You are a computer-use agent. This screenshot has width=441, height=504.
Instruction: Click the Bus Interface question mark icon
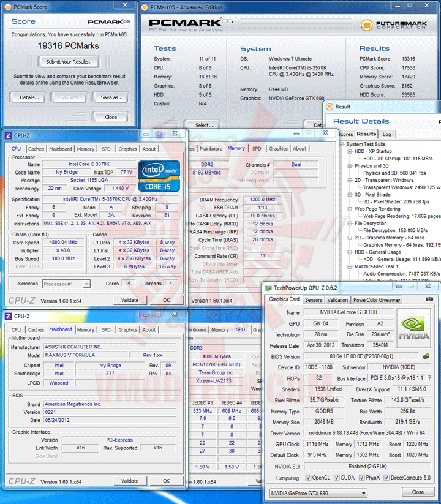coord(429,378)
